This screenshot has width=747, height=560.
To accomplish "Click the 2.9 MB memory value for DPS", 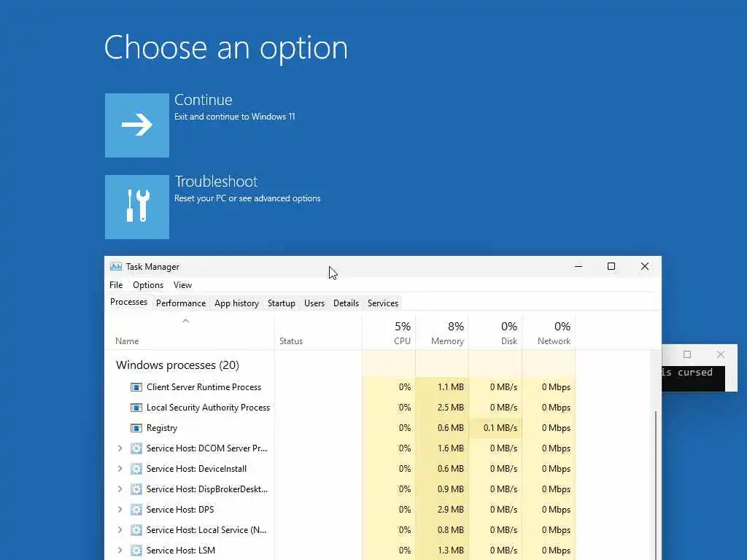I will 451,510.
